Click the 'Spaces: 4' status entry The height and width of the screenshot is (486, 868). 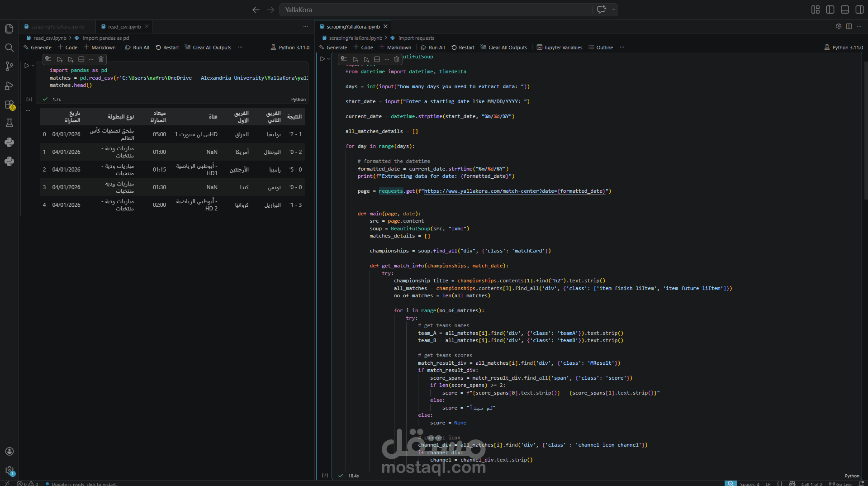click(749, 484)
